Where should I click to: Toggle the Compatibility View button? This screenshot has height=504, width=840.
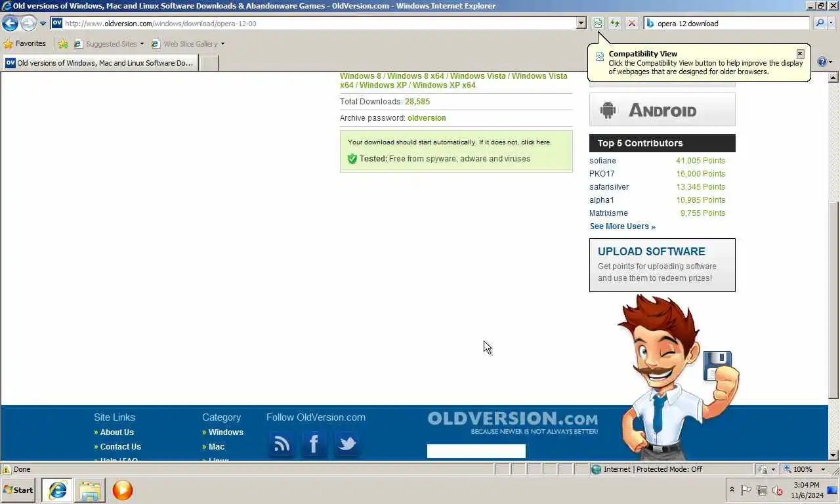[x=598, y=24]
